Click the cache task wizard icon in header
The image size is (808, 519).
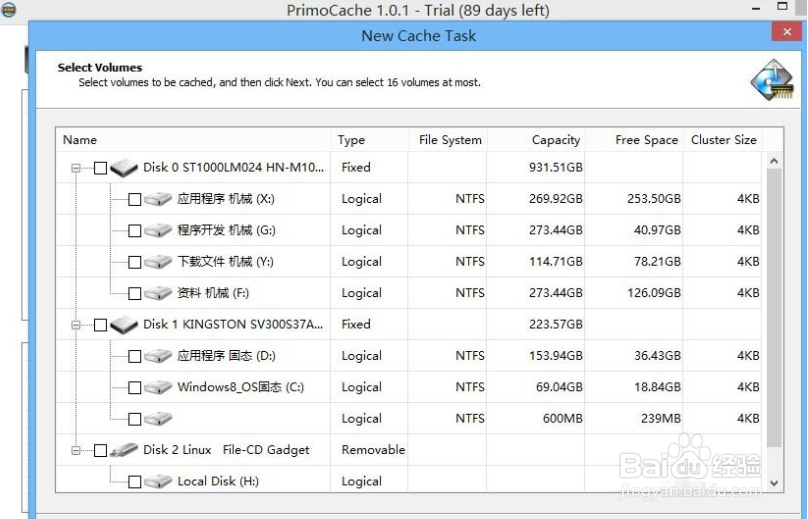[771, 80]
